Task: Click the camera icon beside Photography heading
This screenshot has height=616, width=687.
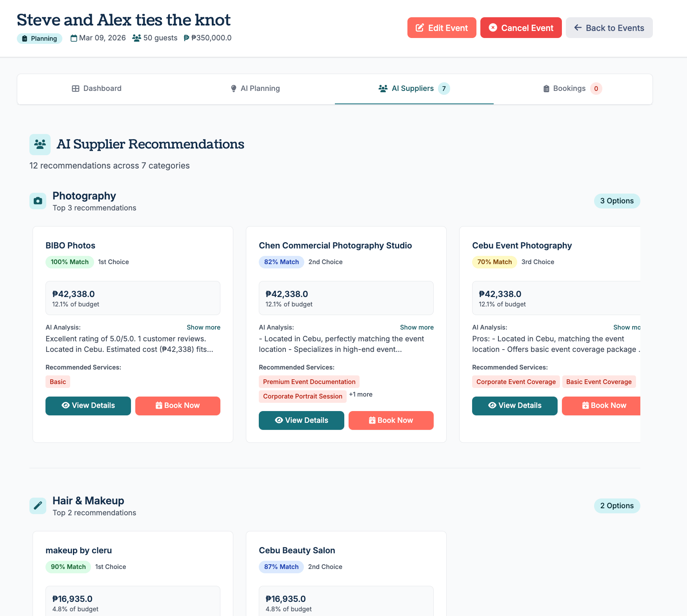Action: (38, 201)
